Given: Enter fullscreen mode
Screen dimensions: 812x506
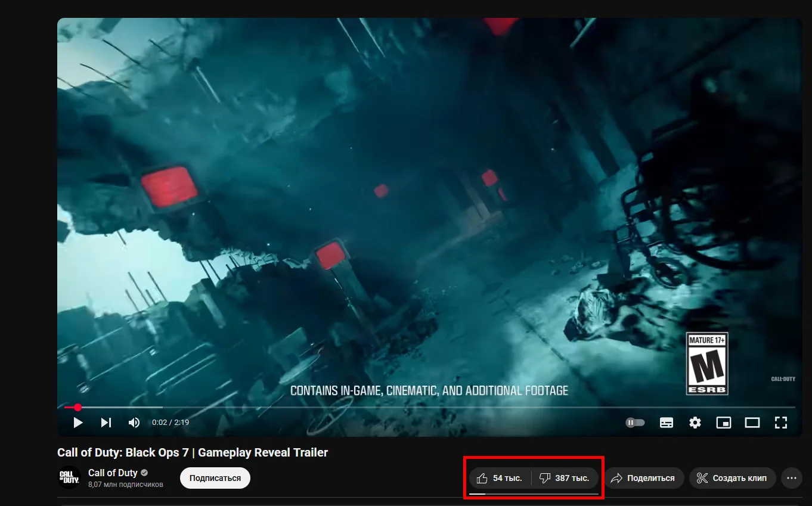Looking at the screenshot, I should (x=781, y=423).
